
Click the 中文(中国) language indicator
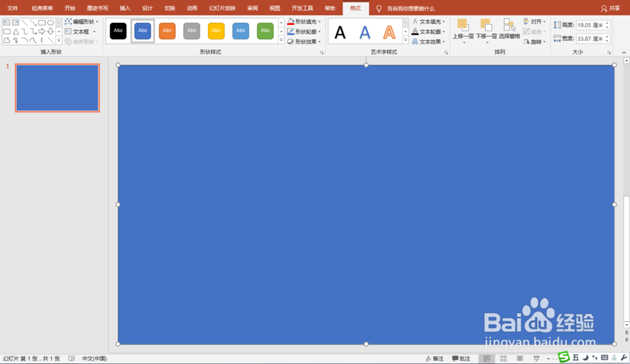[94, 358]
